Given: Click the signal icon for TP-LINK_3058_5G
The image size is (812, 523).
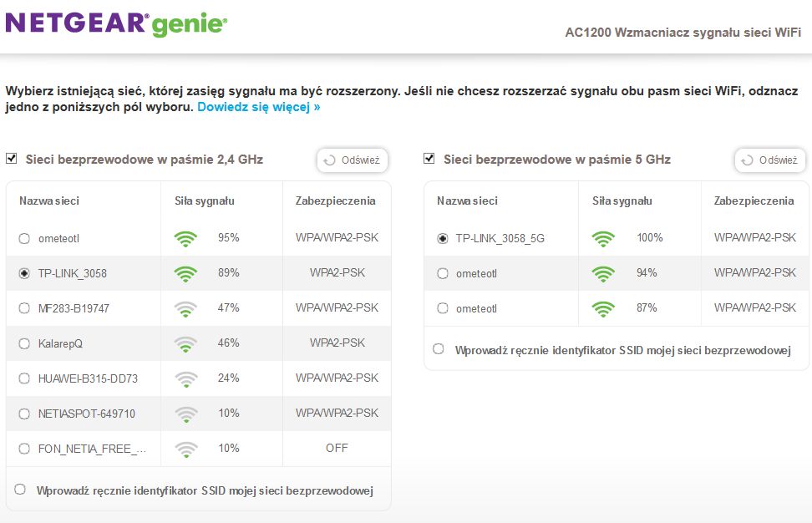Looking at the screenshot, I should pos(603,239).
